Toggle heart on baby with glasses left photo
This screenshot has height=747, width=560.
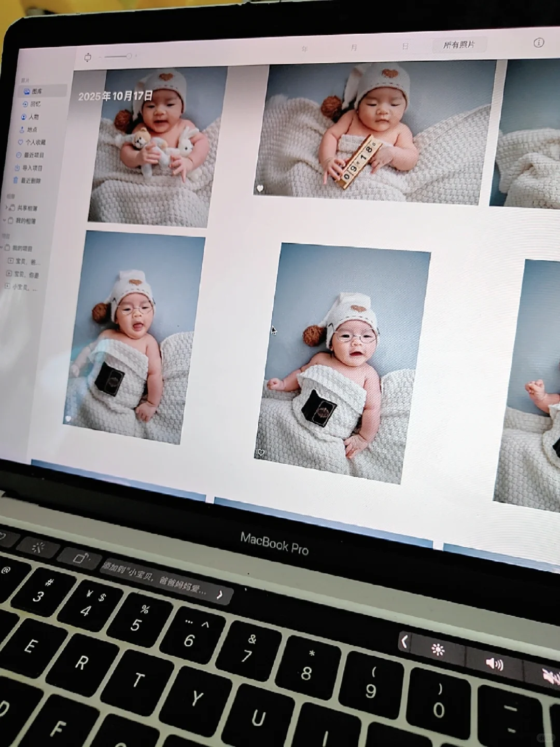click(x=68, y=418)
